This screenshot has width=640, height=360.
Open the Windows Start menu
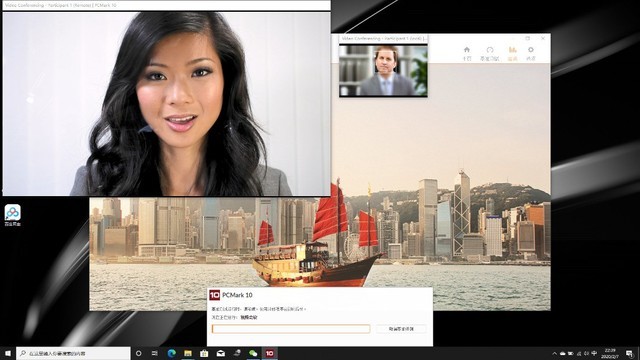tap(8, 353)
